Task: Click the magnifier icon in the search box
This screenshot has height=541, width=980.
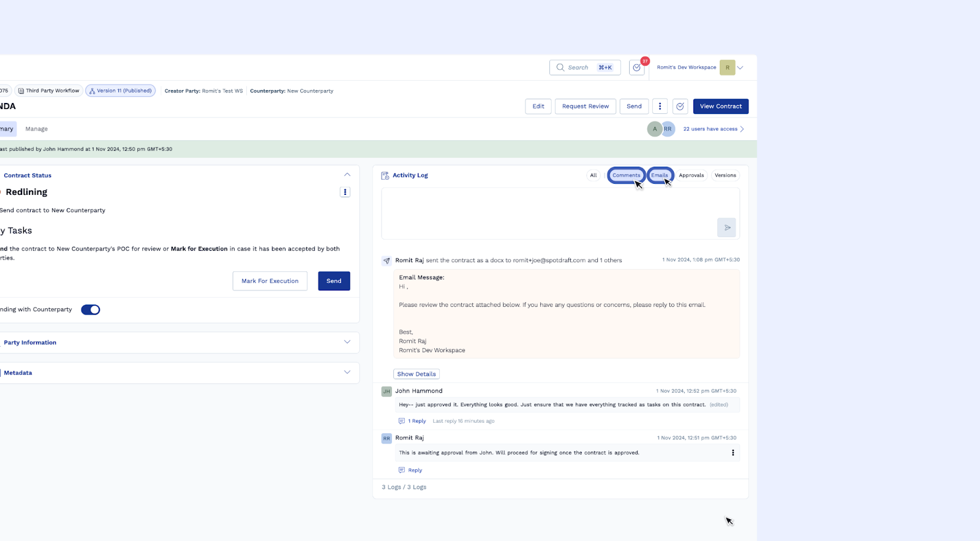Action: click(560, 67)
